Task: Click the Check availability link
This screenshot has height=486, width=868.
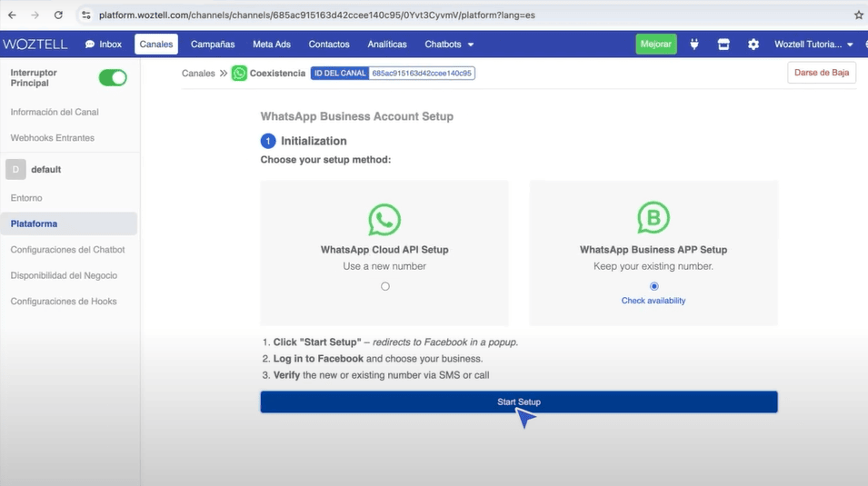Action: (x=653, y=301)
